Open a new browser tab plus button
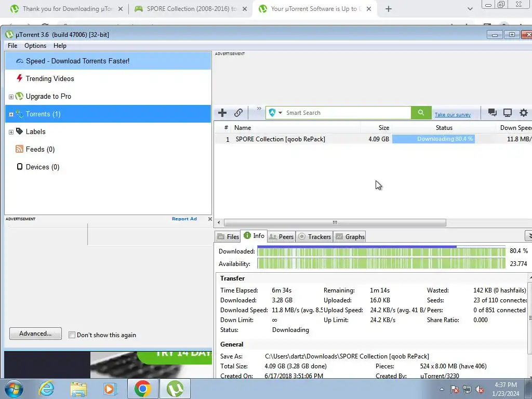The height and width of the screenshot is (399, 532). pos(389,9)
